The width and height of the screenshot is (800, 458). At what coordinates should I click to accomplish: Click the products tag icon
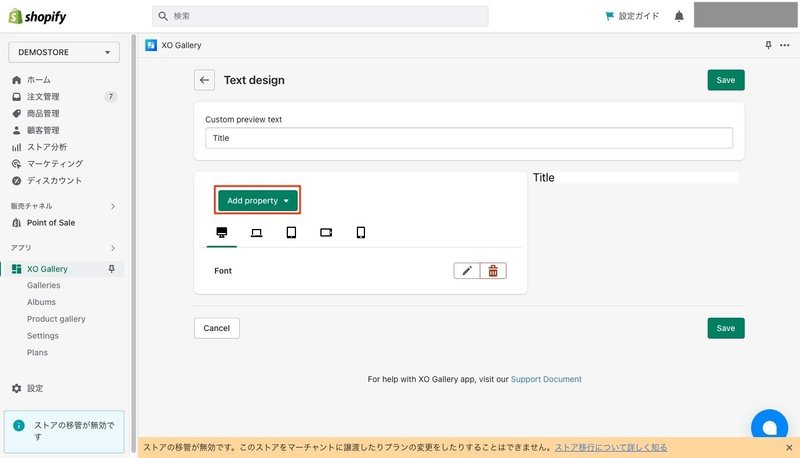coord(16,114)
